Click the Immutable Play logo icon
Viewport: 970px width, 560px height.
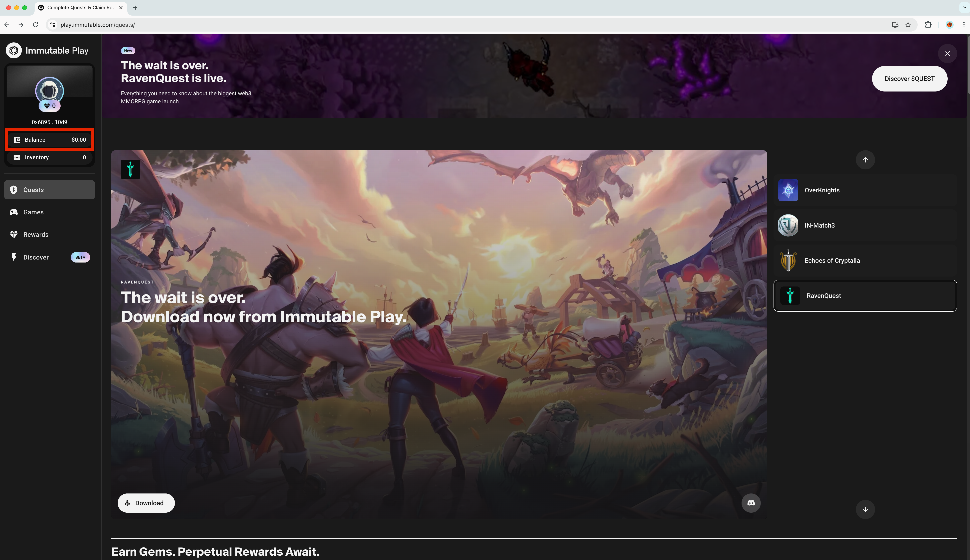click(x=14, y=50)
